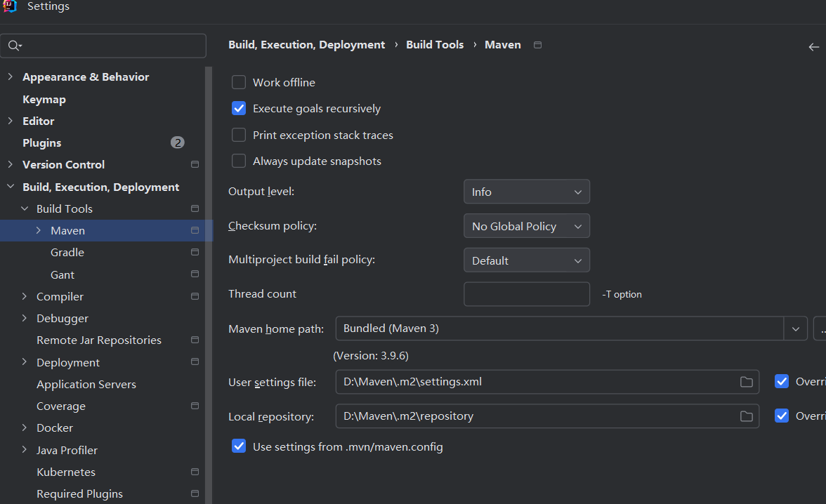The height and width of the screenshot is (504, 826).
Task: Click the search magnifier icon in settings
Action: coord(14,46)
